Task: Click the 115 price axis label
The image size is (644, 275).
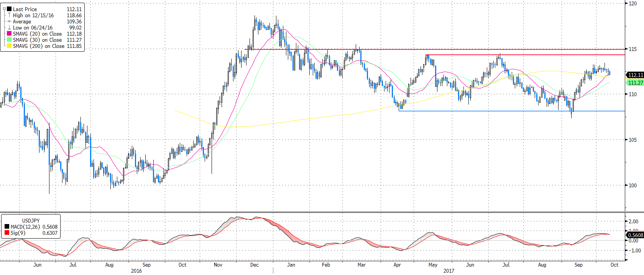Action: point(632,49)
